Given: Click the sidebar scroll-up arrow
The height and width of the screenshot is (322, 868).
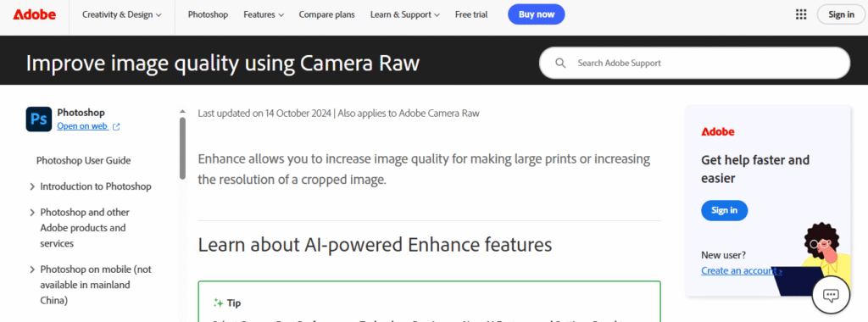Looking at the screenshot, I should pyautogui.click(x=182, y=112).
